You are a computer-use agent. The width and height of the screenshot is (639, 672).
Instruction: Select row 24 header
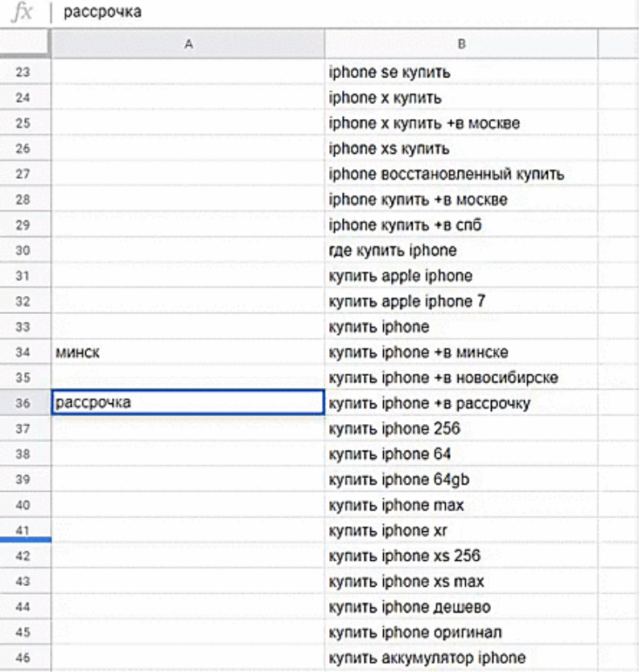click(x=25, y=97)
